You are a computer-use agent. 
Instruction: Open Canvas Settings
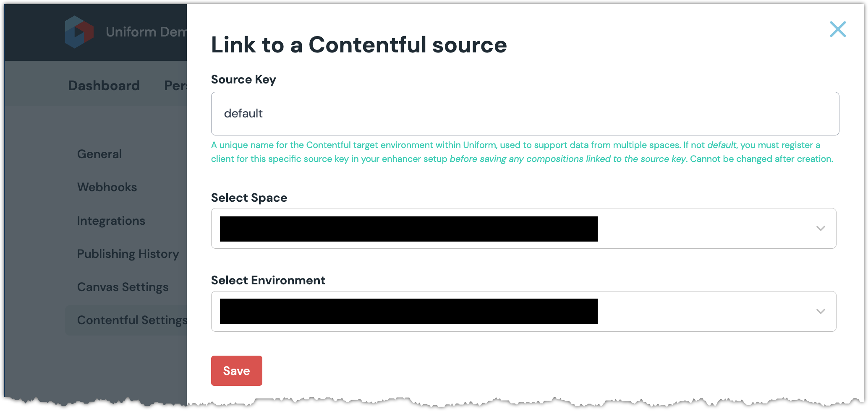click(x=123, y=287)
